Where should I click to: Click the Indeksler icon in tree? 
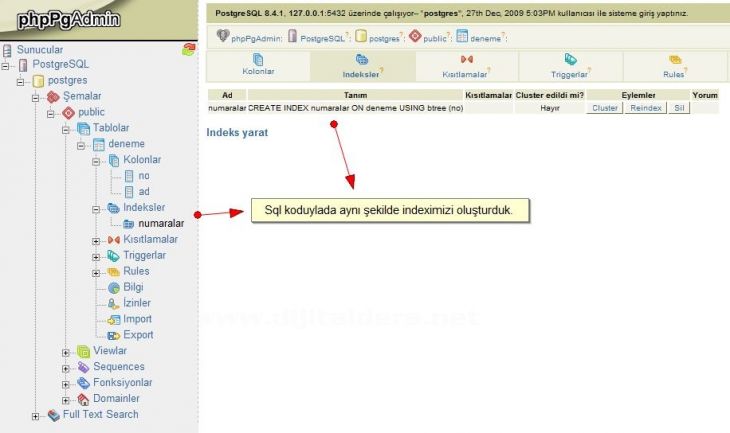(114, 208)
